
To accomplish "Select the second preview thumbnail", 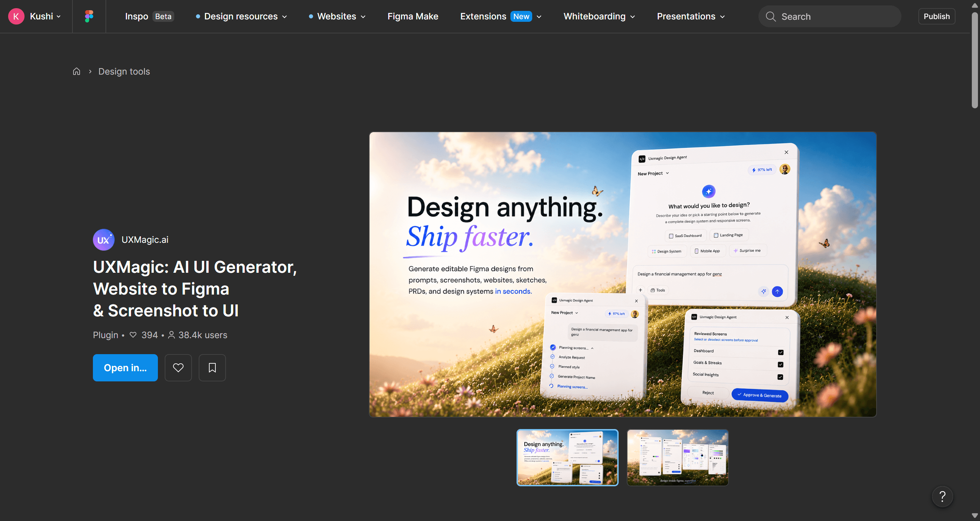I will click(677, 457).
